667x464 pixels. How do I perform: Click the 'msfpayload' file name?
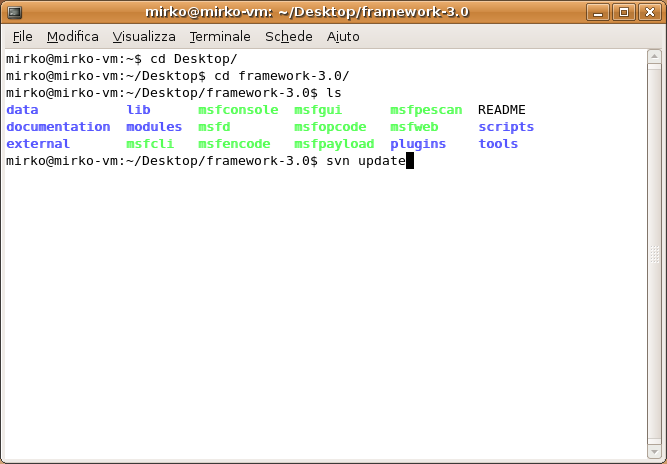(x=334, y=144)
